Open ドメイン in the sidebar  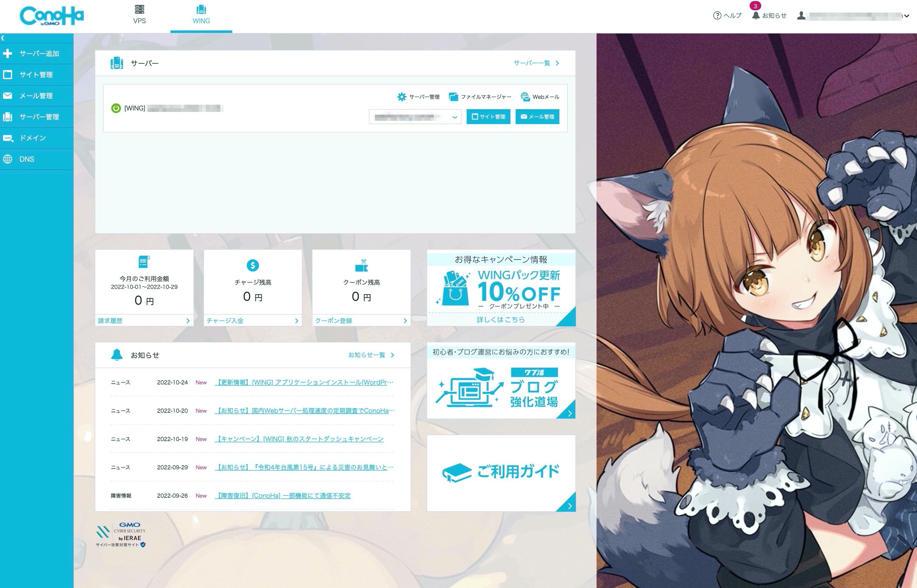(37, 138)
